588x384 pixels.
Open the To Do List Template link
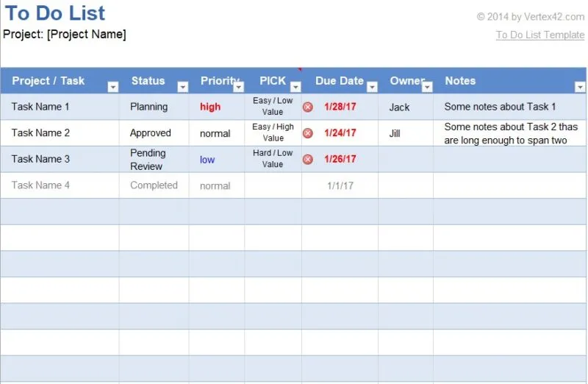pos(539,35)
